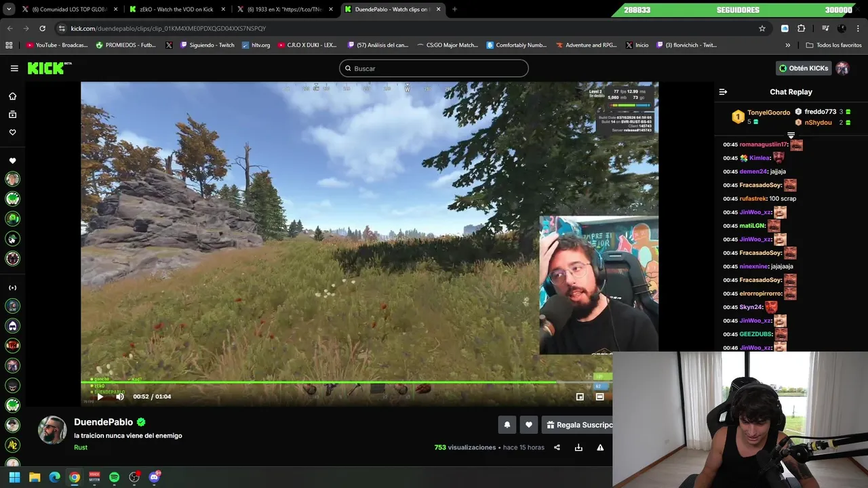
Task: Click TonyelGoordo on the leaderboard
Action: point(768,113)
